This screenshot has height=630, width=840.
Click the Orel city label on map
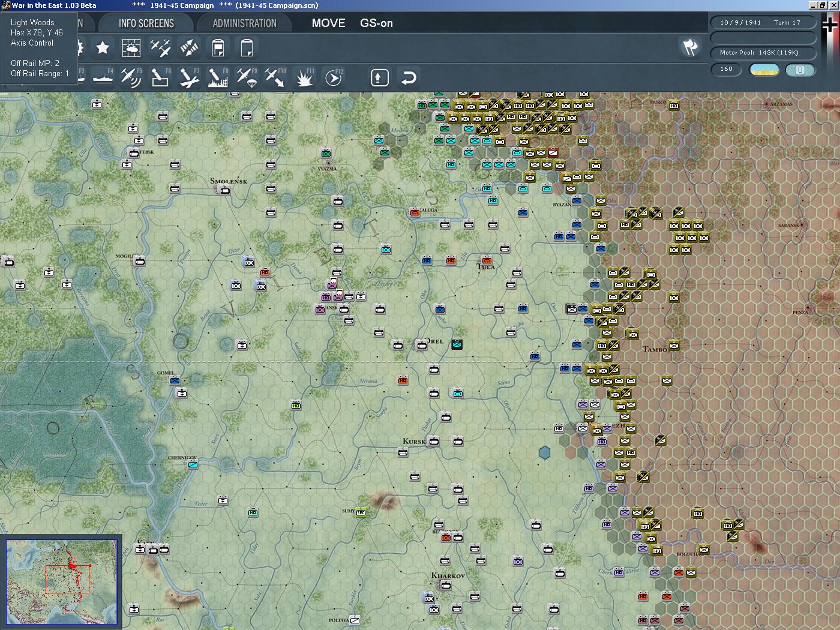(434, 341)
